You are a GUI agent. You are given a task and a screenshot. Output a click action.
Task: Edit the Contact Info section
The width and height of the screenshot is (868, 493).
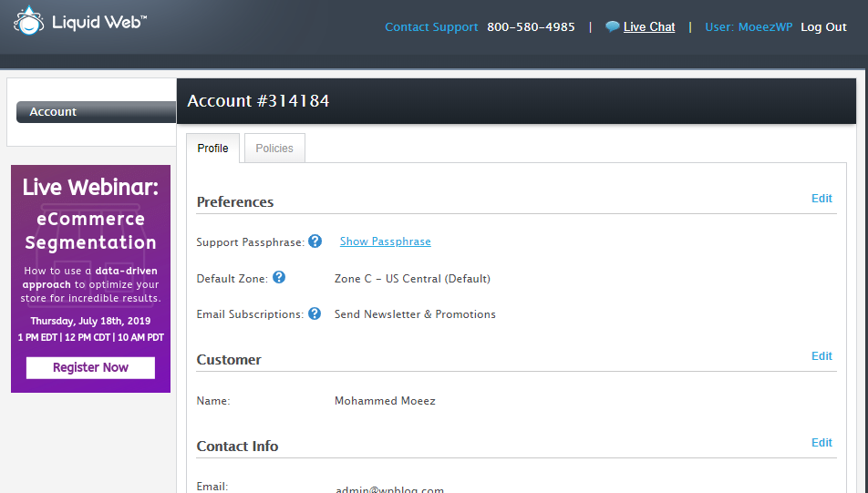point(821,442)
